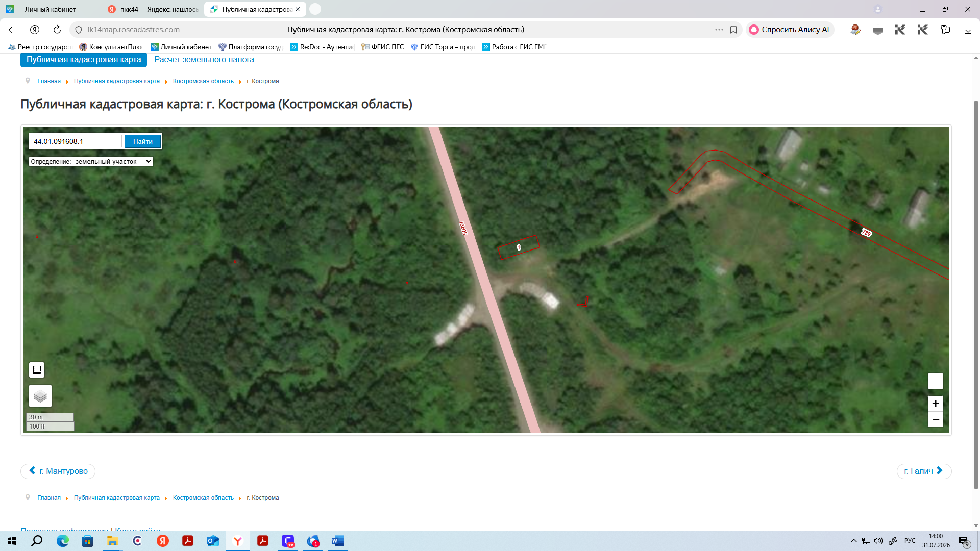Image resolution: width=980 pixels, height=551 pixels.
Task: Open the map layers icon
Action: click(x=40, y=396)
